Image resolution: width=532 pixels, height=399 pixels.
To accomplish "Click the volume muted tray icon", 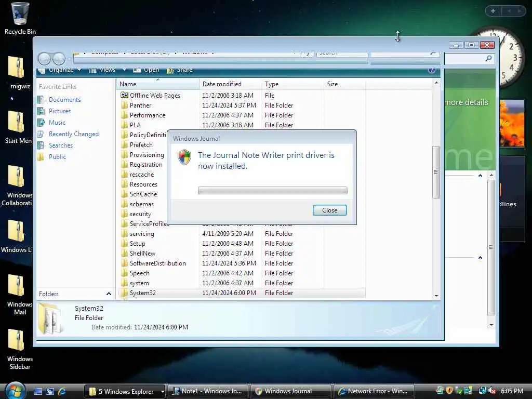I will click(492, 391).
